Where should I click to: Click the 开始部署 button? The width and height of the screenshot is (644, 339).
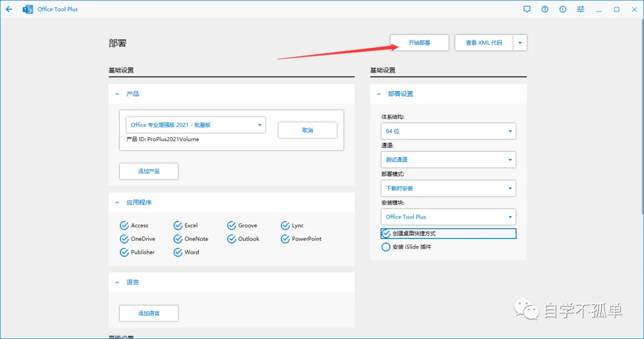point(419,43)
